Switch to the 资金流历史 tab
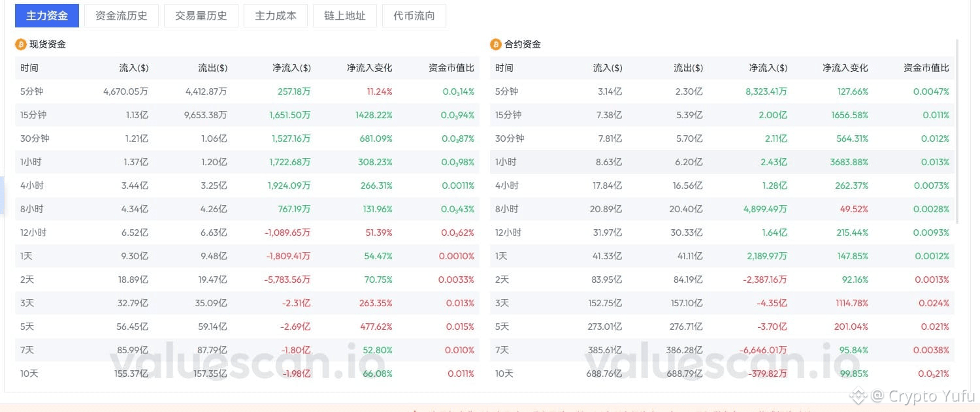This screenshot has width=980, height=412. [x=122, y=16]
